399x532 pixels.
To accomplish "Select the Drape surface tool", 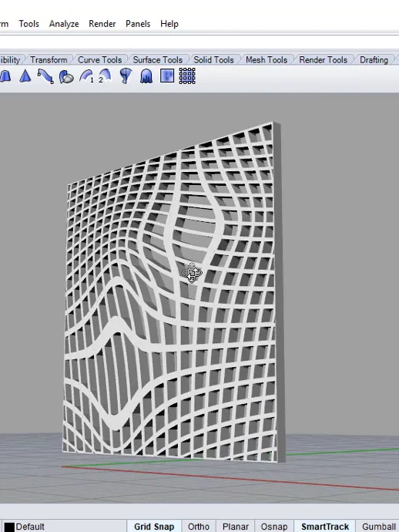I will tap(146, 76).
